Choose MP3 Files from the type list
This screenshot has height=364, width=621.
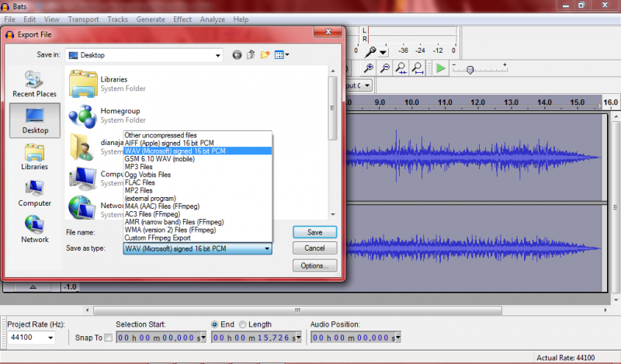pos(139,167)
